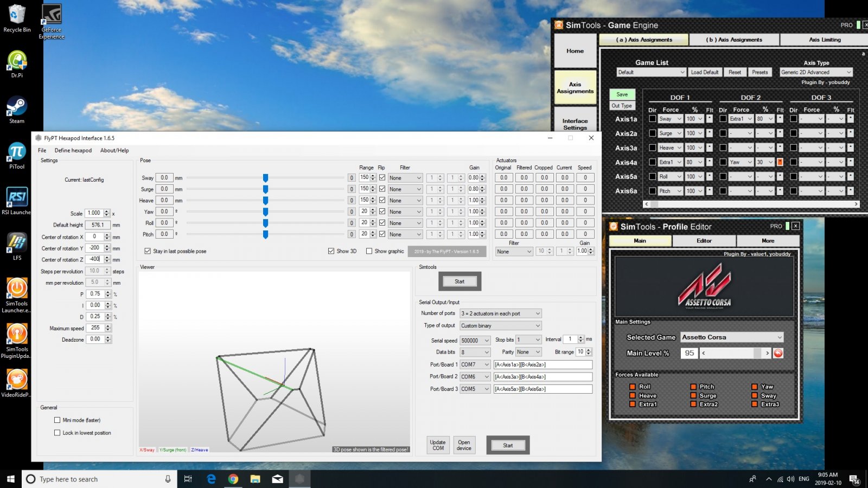Click the Default height input field
868x488 pixels.
tap(98, 225)
